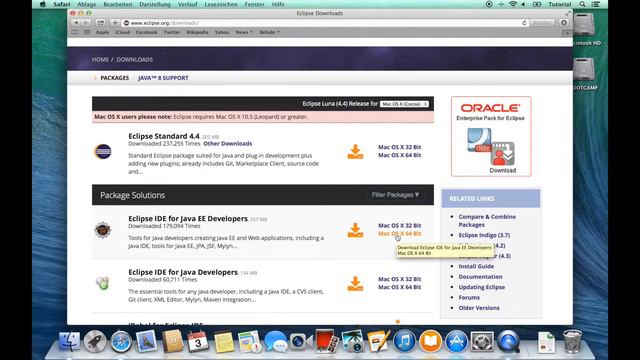
Task: Click the Java Developers orange download icon
Action: point(355,284)
